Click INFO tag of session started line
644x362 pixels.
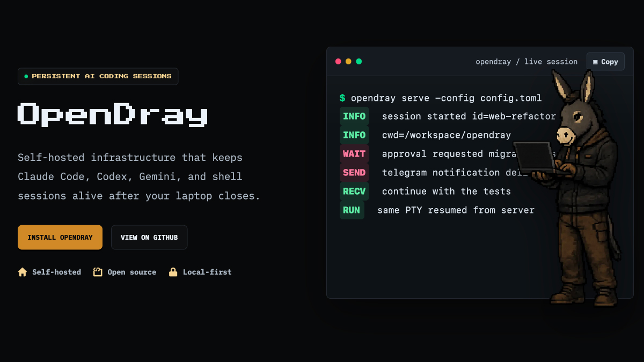(x=354, y=116)
